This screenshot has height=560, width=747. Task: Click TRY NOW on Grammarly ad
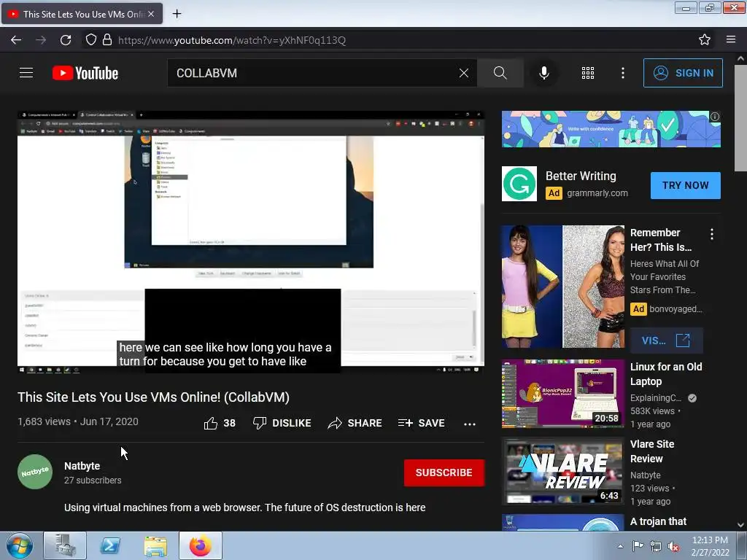[686, 185]
